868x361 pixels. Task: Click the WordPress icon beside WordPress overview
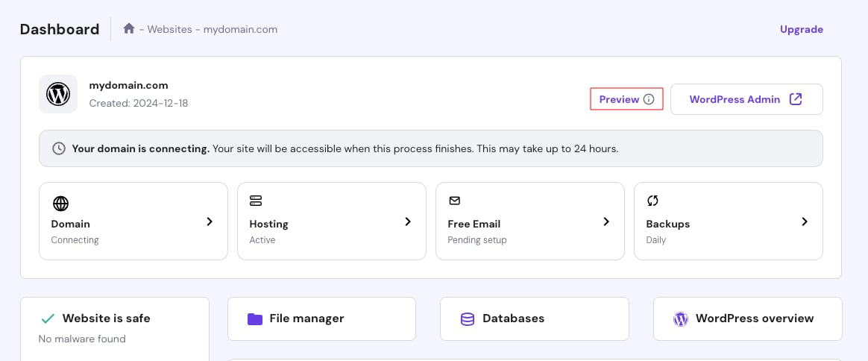[x=680, y=319]
